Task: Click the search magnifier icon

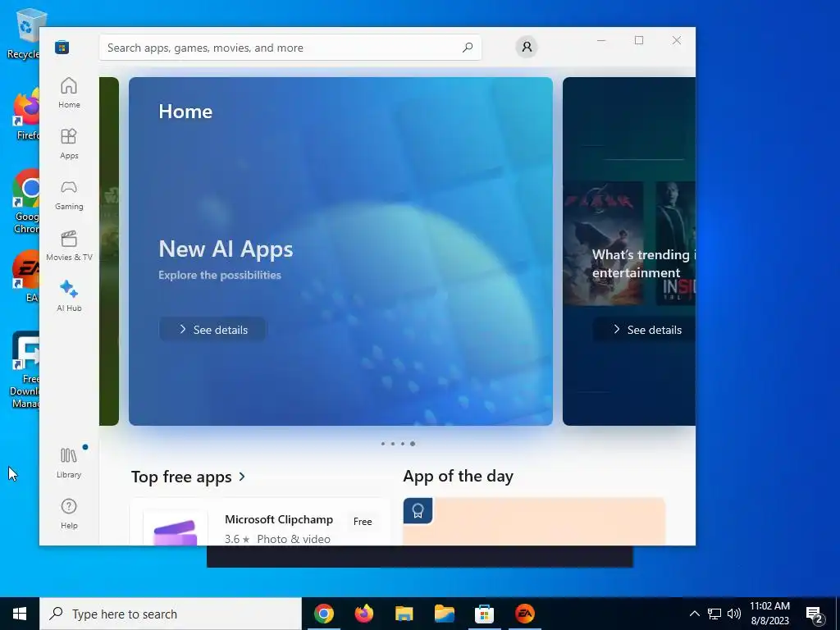Action: 468,47
